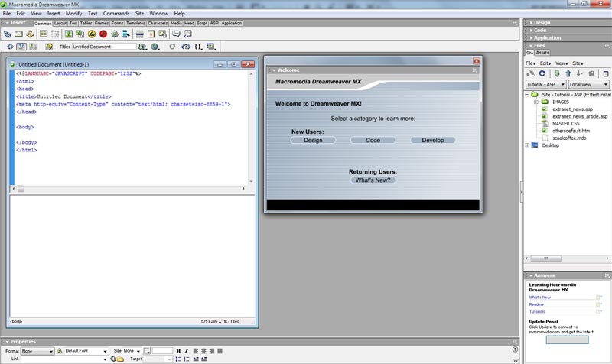Insert an image icon
Image resolution: width=612 pixels, height=364 pixels.
[69, 34]
